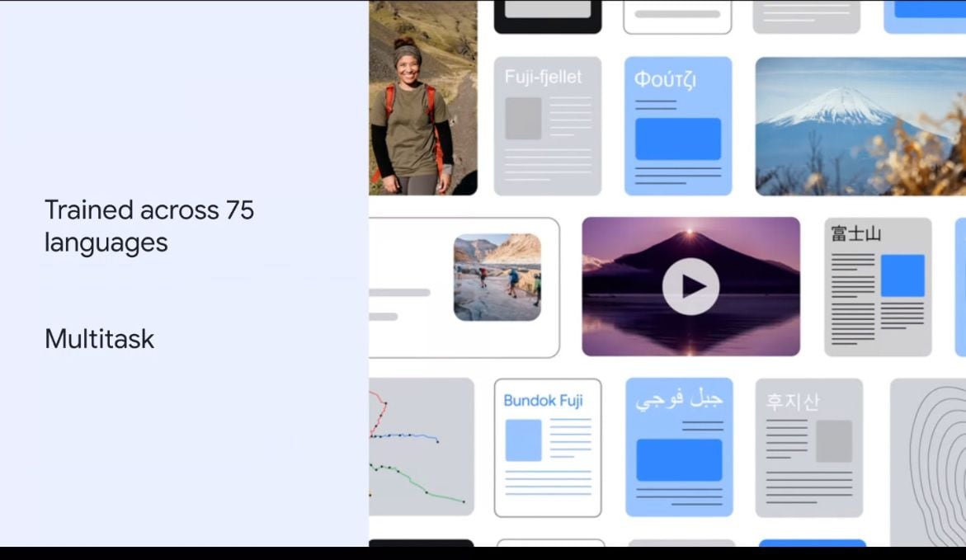This screenshot has width=966, height=560.
Task: Click the "Trained across 75 languages" text
Action: point(149,226)
